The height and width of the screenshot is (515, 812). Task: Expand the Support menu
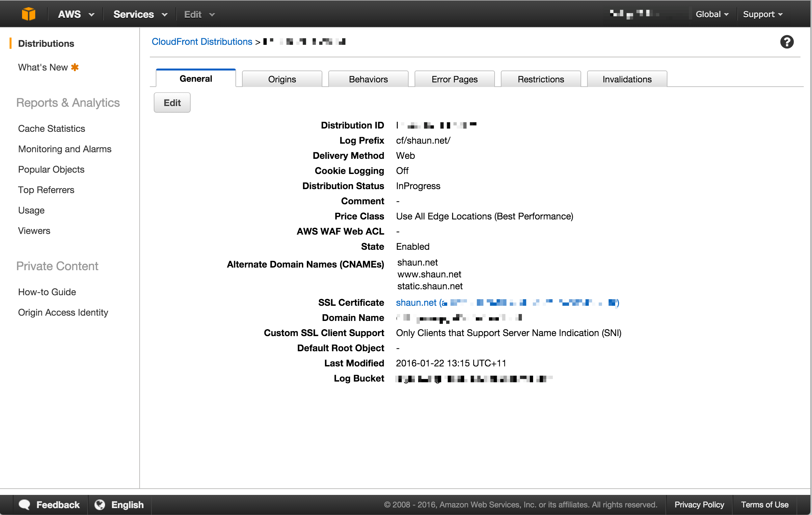tap(762, 14)
